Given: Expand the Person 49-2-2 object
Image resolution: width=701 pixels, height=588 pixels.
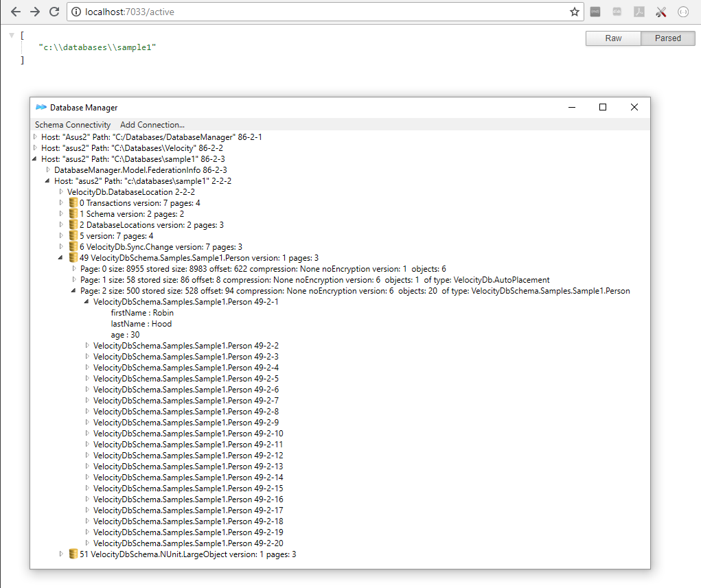Looking at the screenshot, I should point(87,345).
